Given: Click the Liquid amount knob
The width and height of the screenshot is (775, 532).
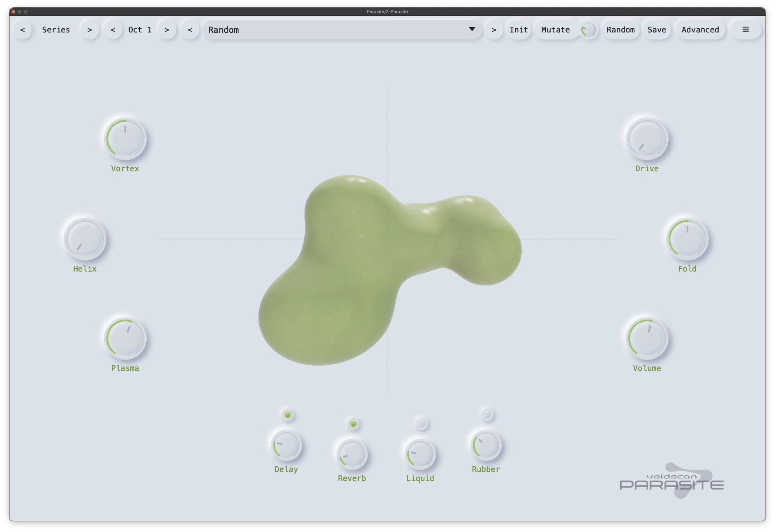Looking at the screenshot, I should click(420, 455).
